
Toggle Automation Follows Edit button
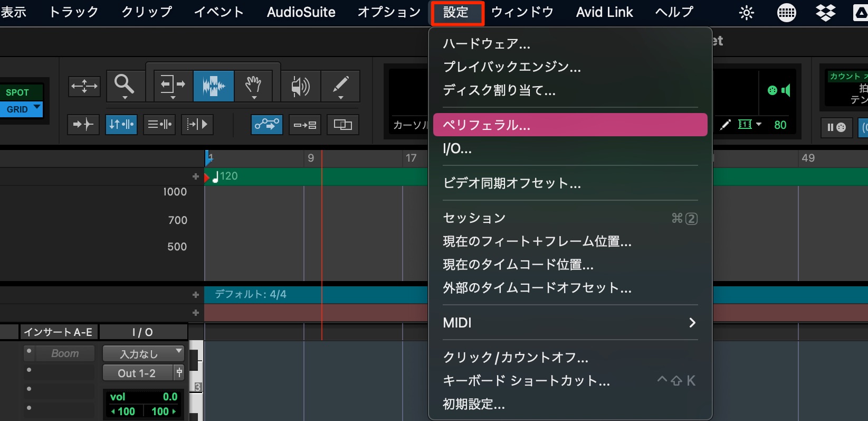tap(267, 125)
